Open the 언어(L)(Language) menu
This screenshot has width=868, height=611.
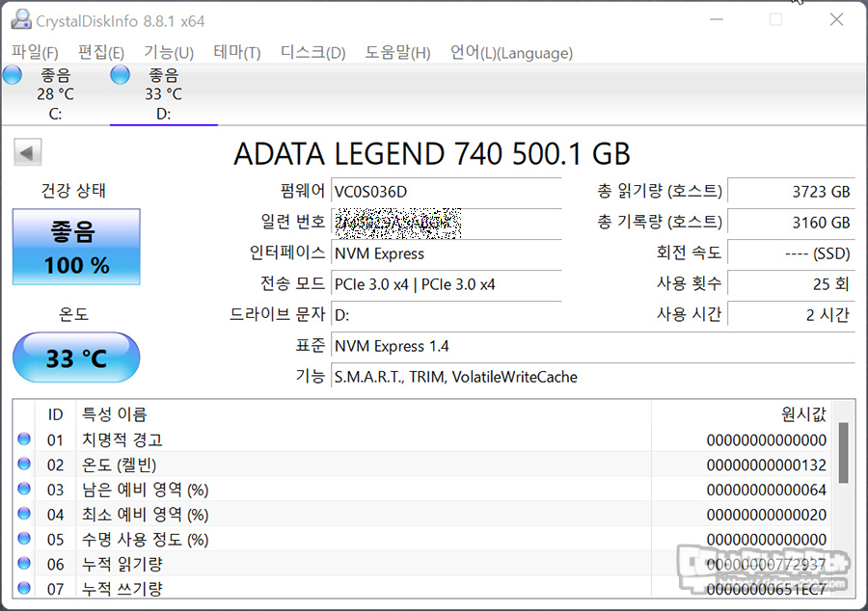[x=511, y=53]
